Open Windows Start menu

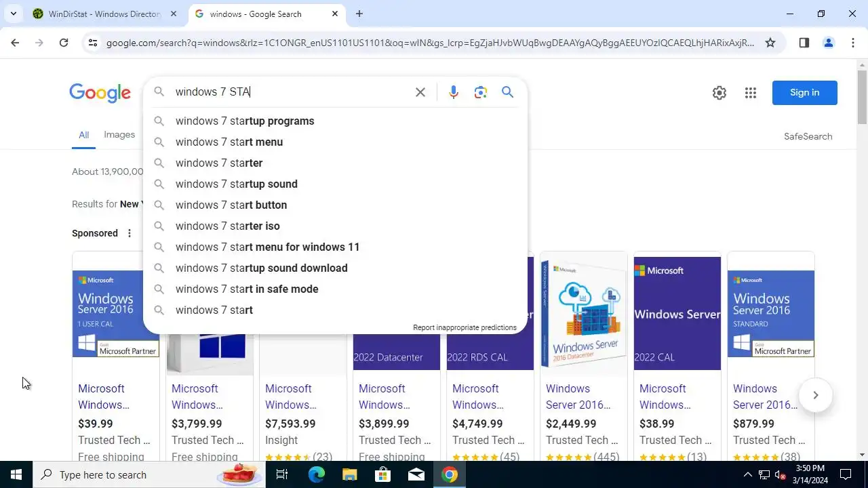(16, 474)
